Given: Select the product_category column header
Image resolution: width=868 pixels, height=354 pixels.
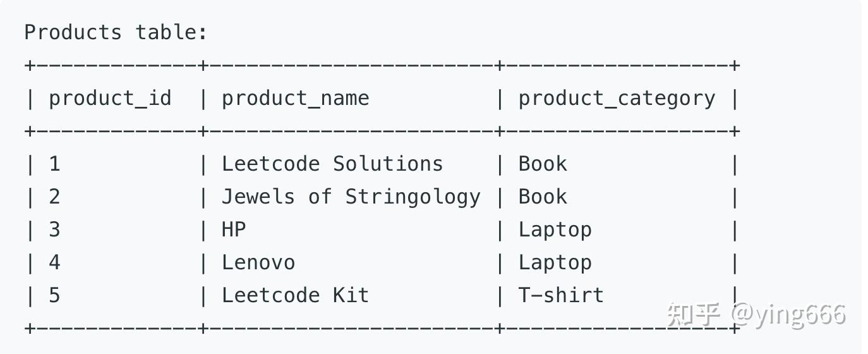Looking at the screenshot, I should (x=617, y=99).
